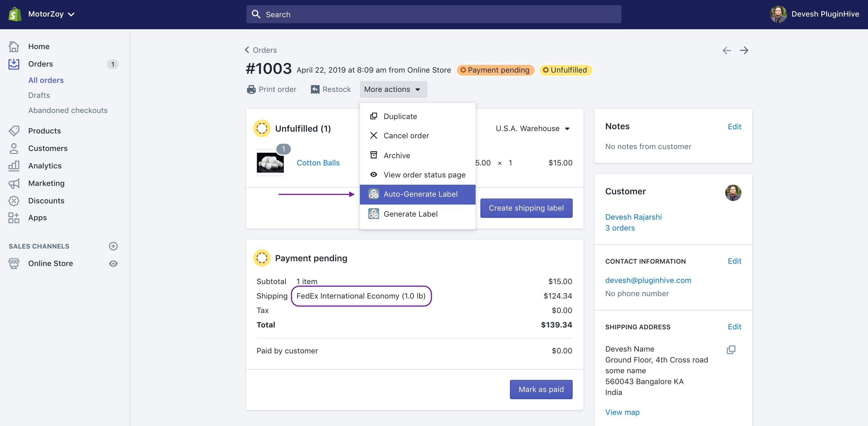
Task: Go to next order with right arrow
Action: 744,51
